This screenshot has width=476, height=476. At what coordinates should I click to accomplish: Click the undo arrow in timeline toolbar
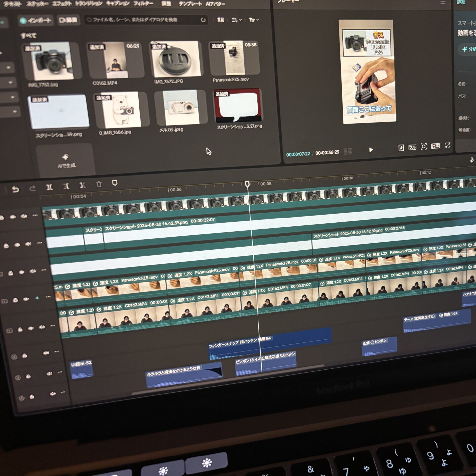tap(15, 189)
